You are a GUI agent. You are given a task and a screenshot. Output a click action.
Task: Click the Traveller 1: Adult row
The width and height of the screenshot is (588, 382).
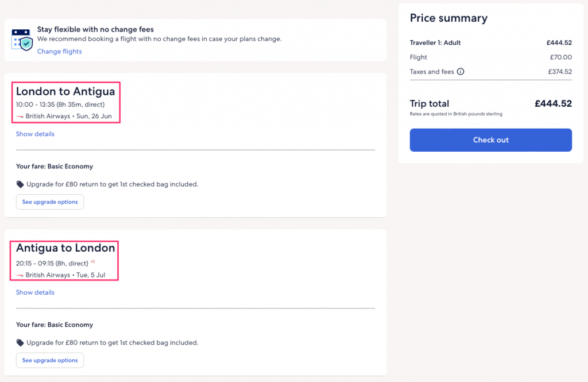[435, 43]
